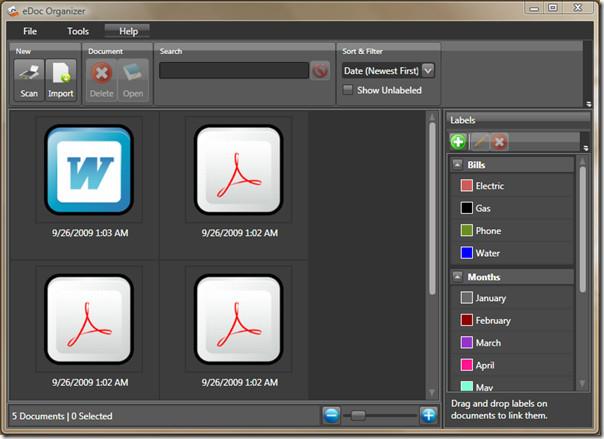Image resolution: width=604 pixels, height=439 pixels.
Task: Select the Word document thumbnail
Action: coord(89,169)
